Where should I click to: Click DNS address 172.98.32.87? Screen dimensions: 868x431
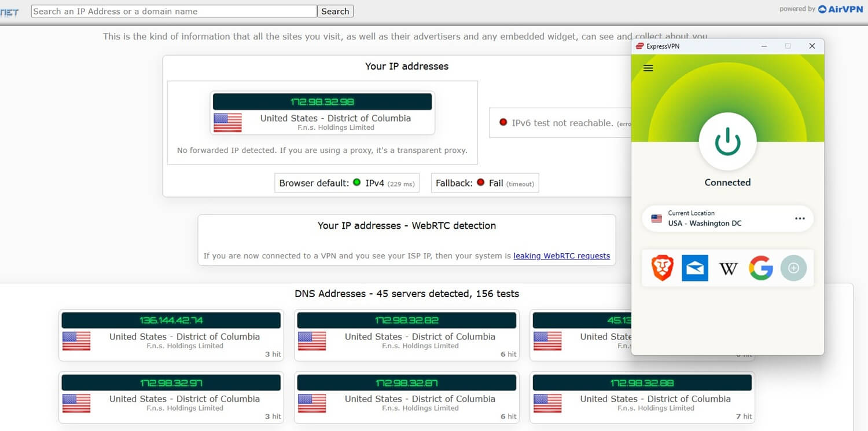(406, 383)
